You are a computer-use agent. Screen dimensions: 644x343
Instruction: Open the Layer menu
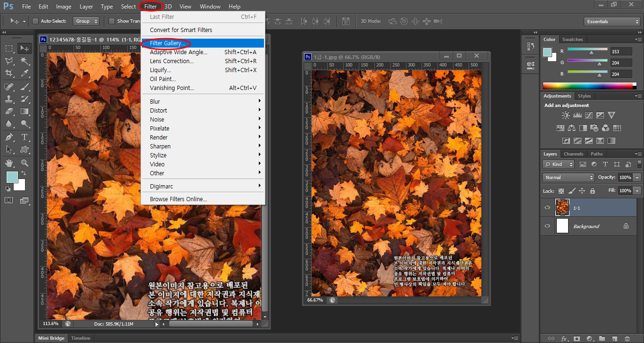pos(86,7)
